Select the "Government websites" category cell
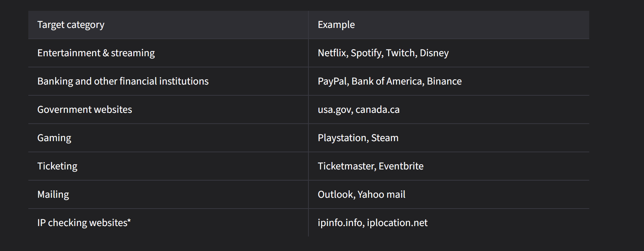This screenshot has height=251, width=644. (x=85, y=110)
